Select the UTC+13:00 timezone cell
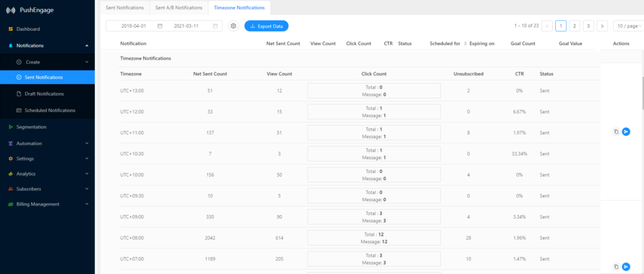 pyautogui.click(x=132, y=90)
